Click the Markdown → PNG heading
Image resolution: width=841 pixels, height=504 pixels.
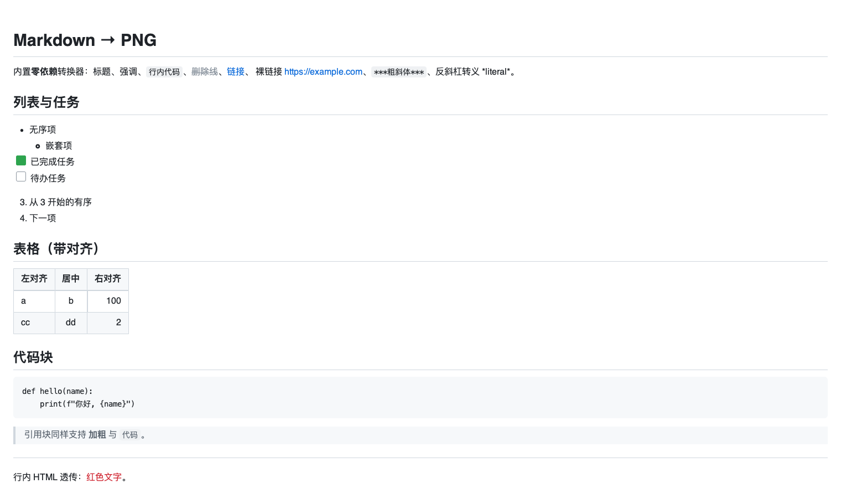coord(85,40)
